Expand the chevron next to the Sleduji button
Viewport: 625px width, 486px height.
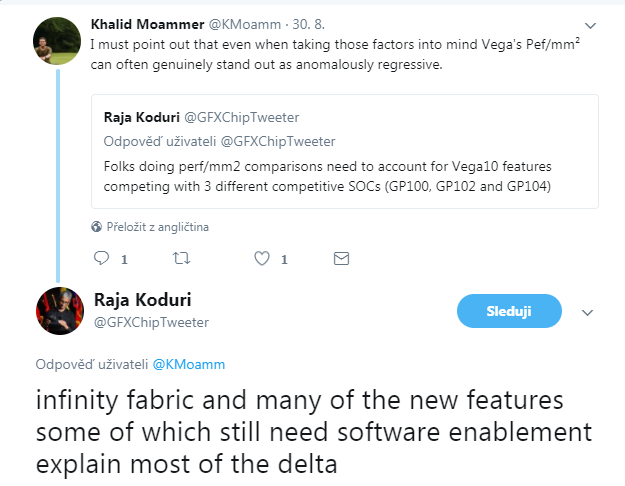[588, 312]
